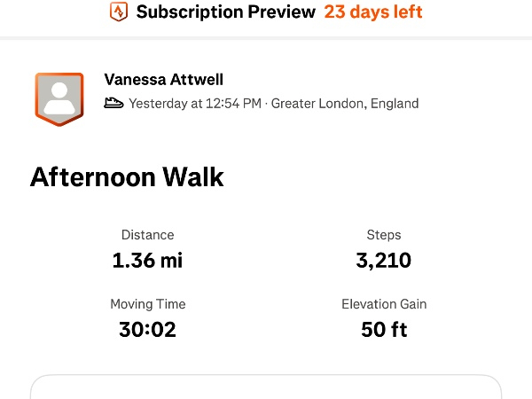The image size is (532, 399).
Task: Select the 3,210 steps value
Action: (384, 260)
